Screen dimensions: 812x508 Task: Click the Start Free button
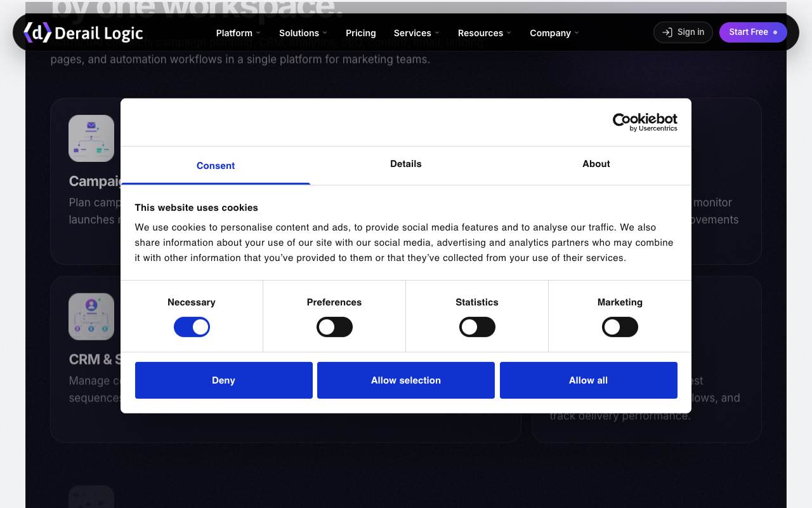tap(753, 32)
